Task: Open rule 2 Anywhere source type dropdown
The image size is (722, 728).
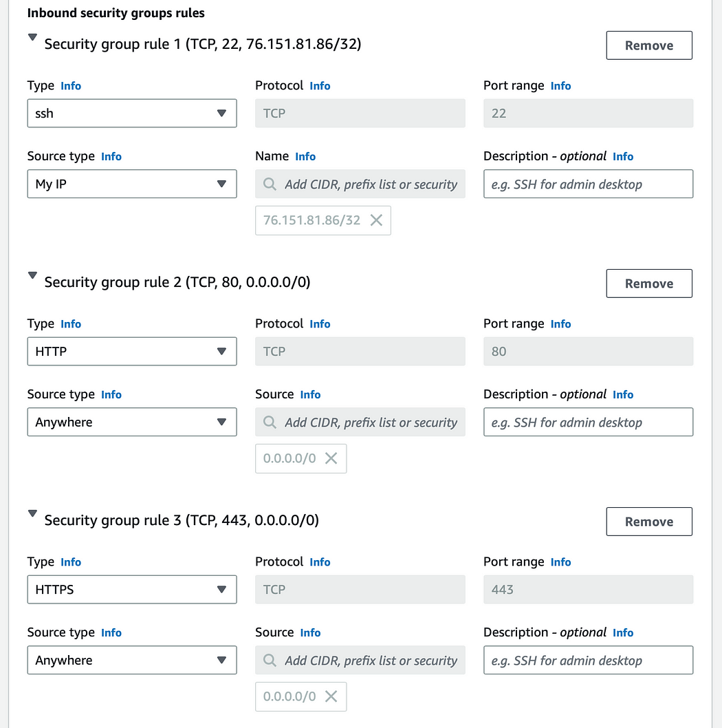Action: [132, 422]
